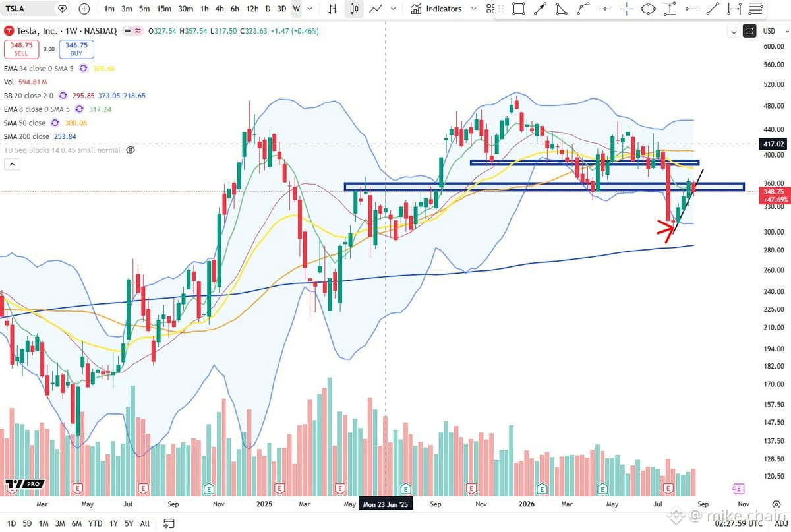Image resolution: width=791 pixels, height=532 pixels.
Task: Show the hidden TD Seq Blocks indicator
Action: [131, 150]
